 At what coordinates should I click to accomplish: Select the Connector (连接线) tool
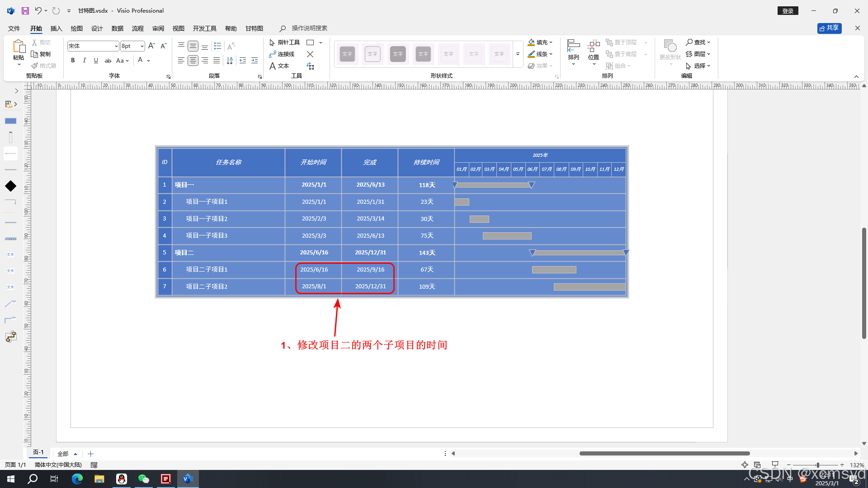click(282, 54)
